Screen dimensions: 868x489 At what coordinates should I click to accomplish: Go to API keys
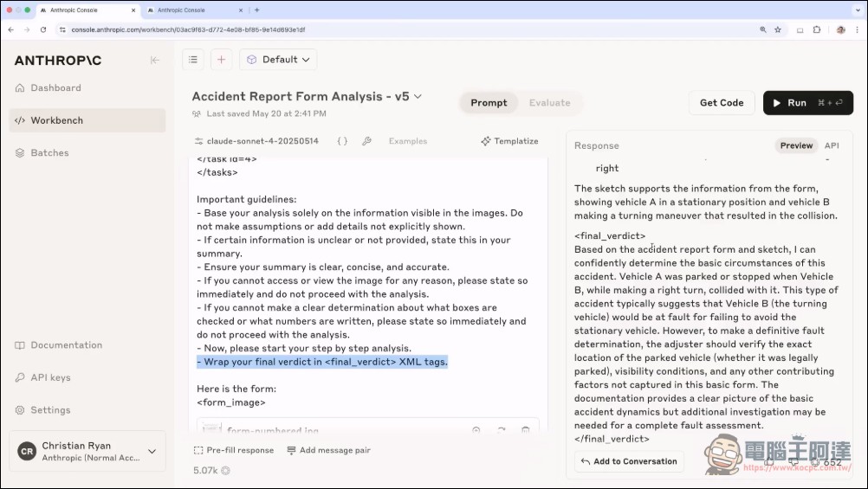pyautogui.click(x=87, y=378)
